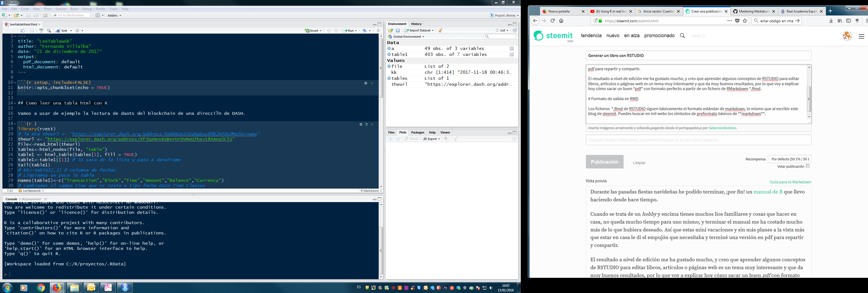Screen dimensions: 868x293
Task: Expand the 'a' data frame in Environment
Action: coord(389,49)
